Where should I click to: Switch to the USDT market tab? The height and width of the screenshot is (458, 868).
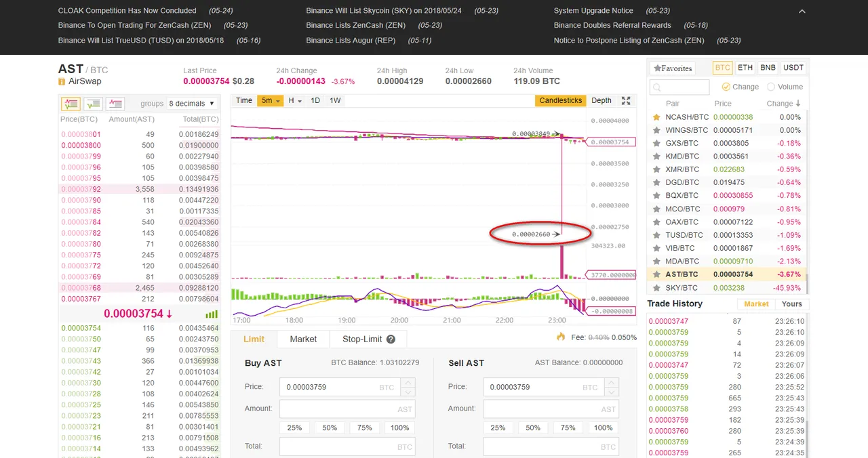(x=793, y=68)
